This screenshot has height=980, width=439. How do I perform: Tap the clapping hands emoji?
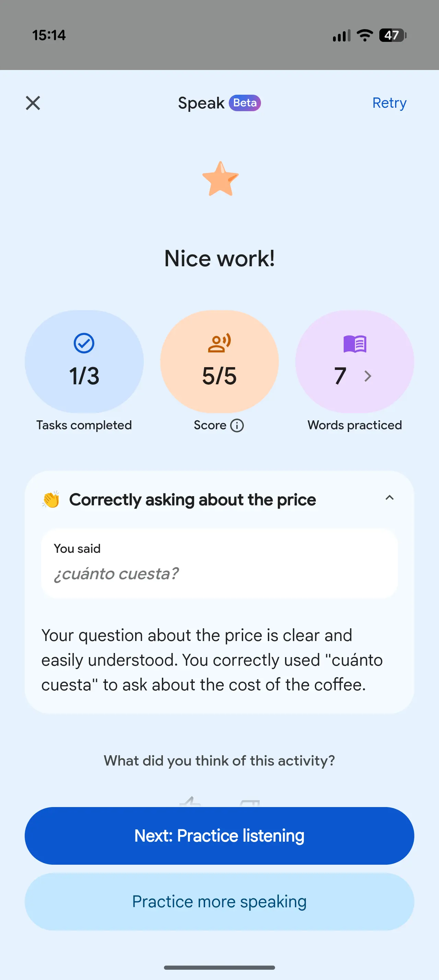point(51,500)
